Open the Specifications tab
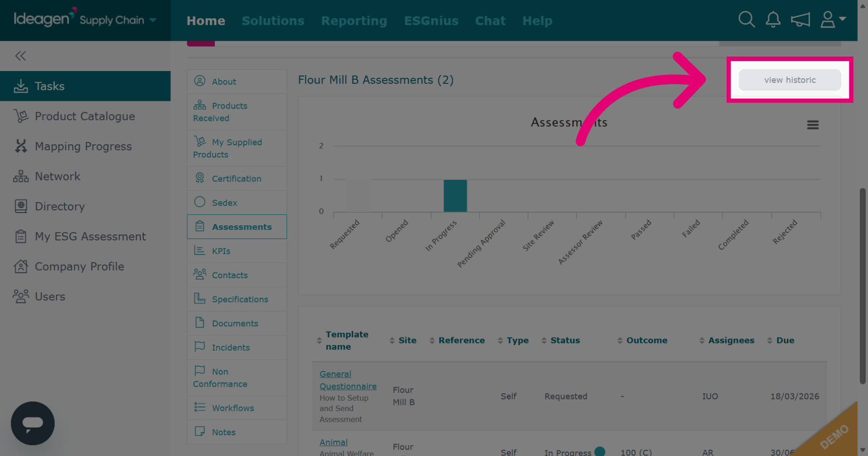868x456 pixels. click(x=237, y=299)
